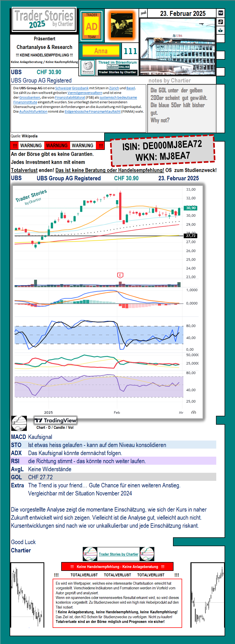Open the Aufsichtsfunktion link
The height and width of the screenshot is (644, 235).
point(33,112)
